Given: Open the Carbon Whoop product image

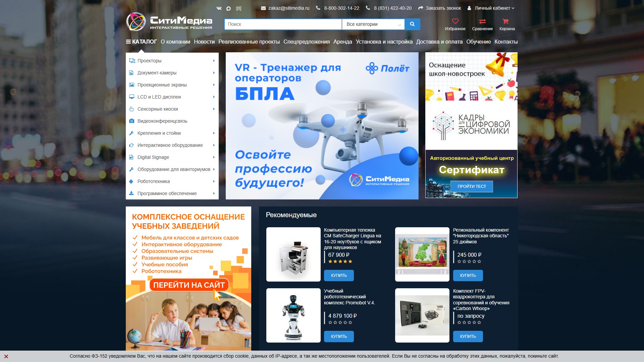Looking at the screenshot, I should (x=422, y=315).
